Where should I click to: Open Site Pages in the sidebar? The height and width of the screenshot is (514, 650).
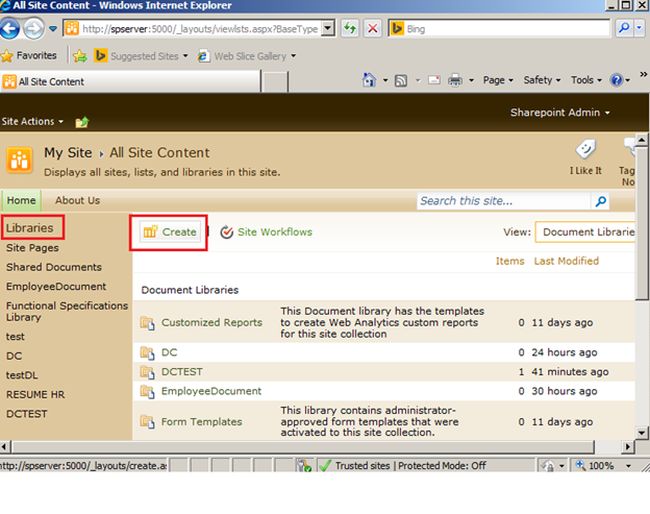point(32,248)
